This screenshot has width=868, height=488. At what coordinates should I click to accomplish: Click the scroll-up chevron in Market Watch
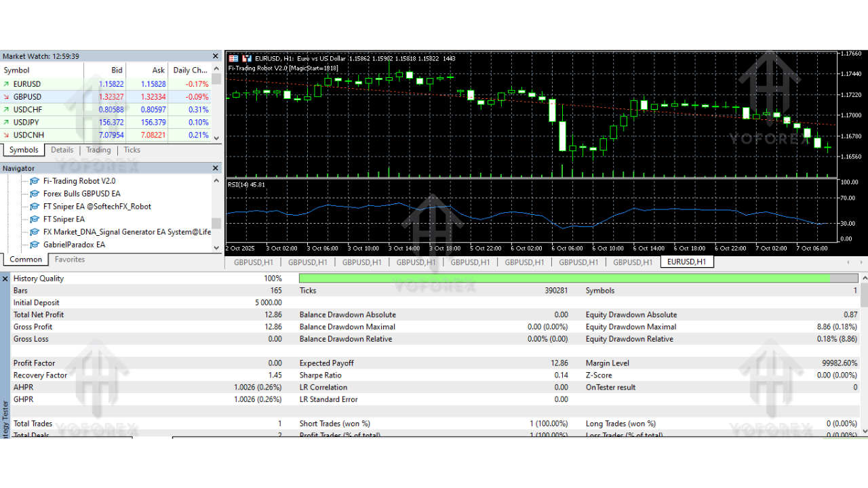216,68
